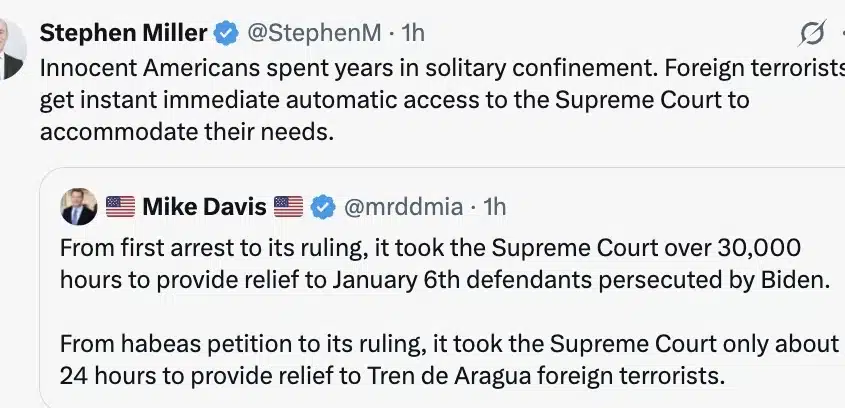Click the flag emoji after Mike Davis
Screen dimensions: 845x408
tap(288, 208)
